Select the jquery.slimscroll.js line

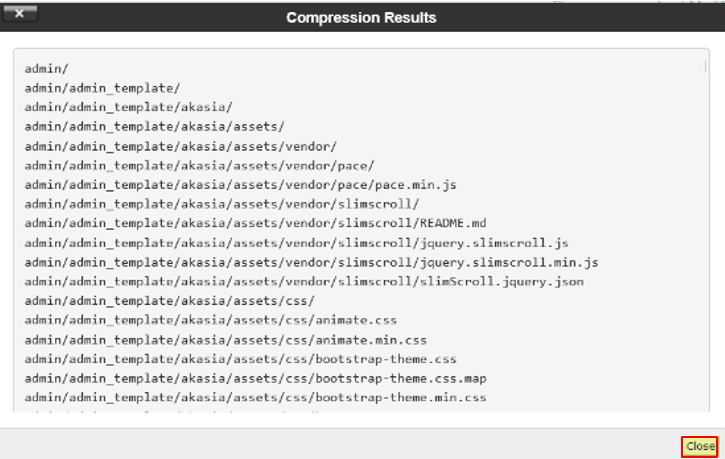pyautogui.click(x=296, y=243)
